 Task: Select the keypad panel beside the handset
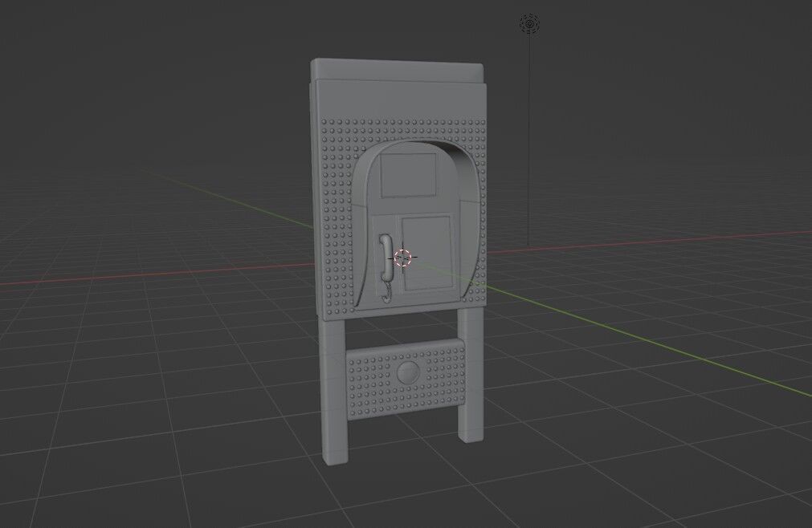(x=426, y=254)
